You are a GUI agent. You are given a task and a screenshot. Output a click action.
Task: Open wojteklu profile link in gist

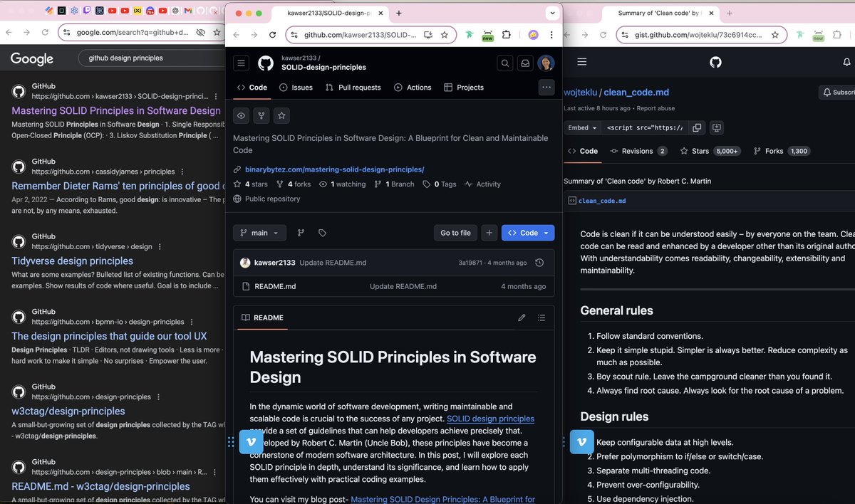point(580,92)
